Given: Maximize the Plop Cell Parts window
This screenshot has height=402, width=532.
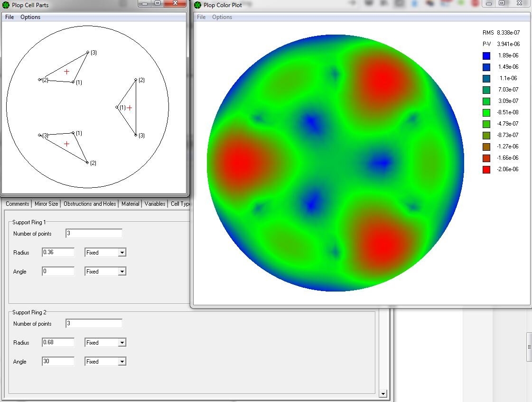Looking at the screenshot, I should point(158,3).
